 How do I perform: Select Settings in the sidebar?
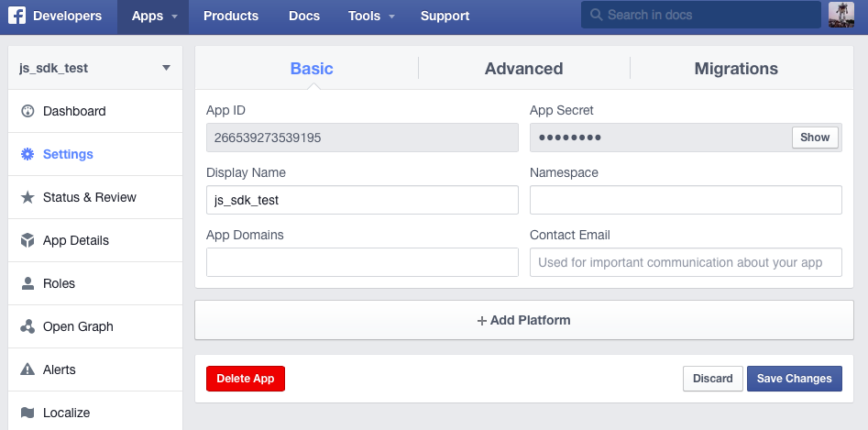pos(95,154)
